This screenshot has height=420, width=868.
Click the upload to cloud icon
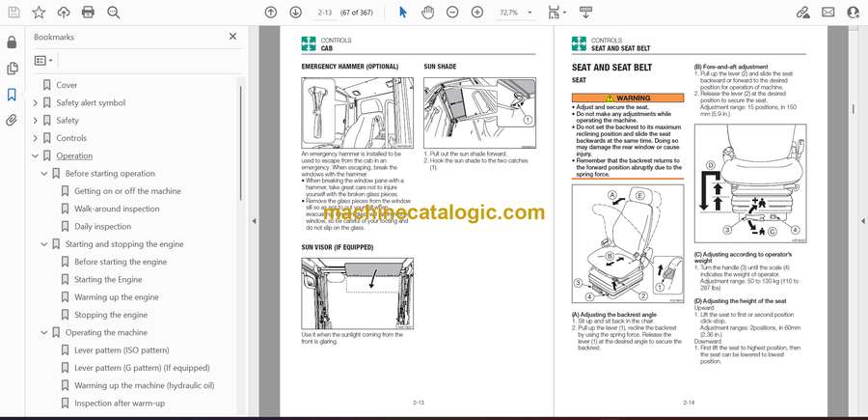tap(64, 13)
